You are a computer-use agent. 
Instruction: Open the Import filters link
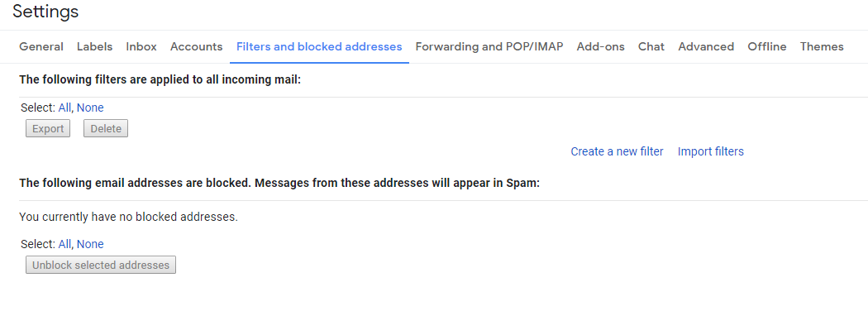pos(711,151)
